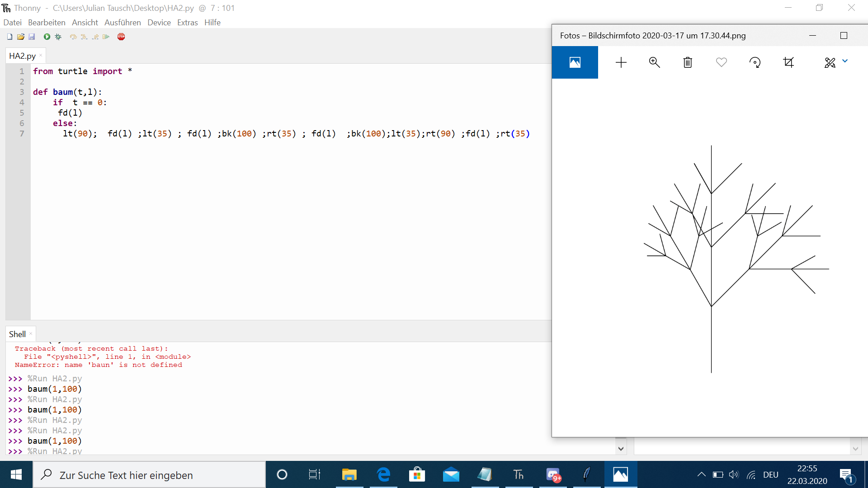Toggle favorite on the photo with heart icon

pyautogui.click(x=721, y=62)
